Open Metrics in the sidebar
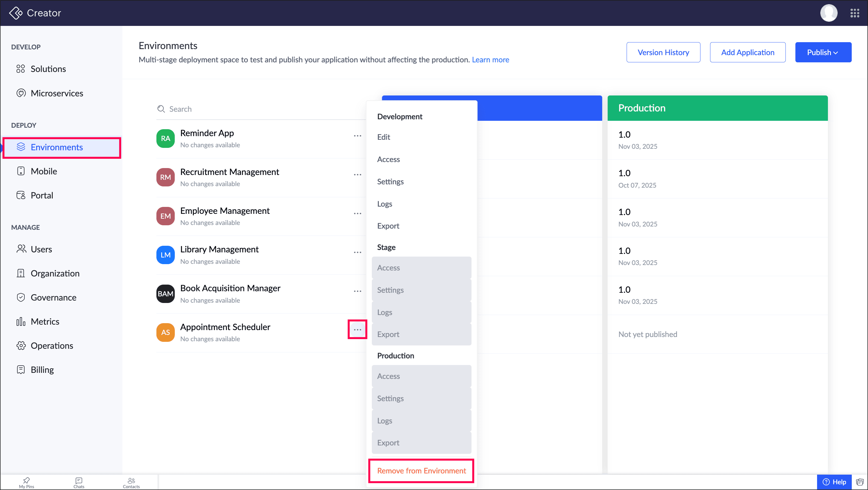The height and width of the screenshot is (490, 868). click(x=45, y=322)
